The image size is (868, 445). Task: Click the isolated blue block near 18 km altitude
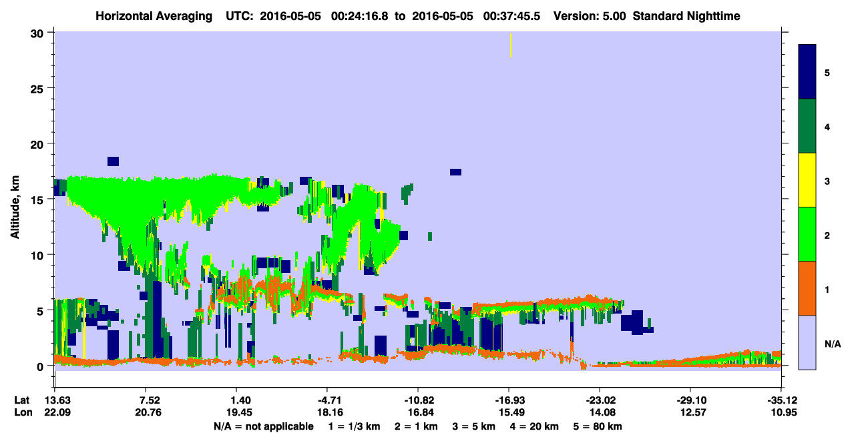[113, 161]
